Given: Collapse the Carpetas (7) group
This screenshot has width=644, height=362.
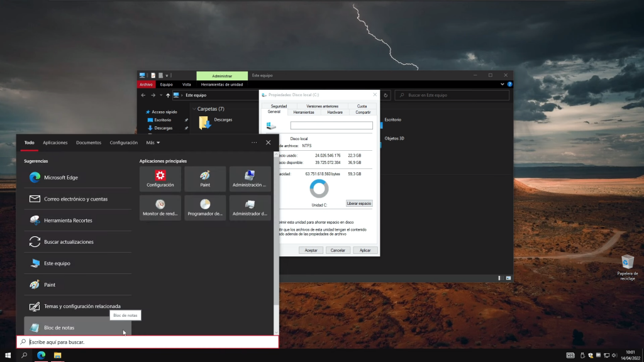Looking at the screenshot, I should pyautogui.click(x=193, y=109).
